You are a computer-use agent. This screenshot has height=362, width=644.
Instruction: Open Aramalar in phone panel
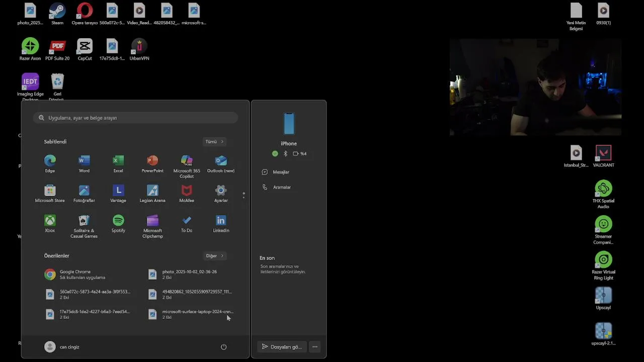276,187
